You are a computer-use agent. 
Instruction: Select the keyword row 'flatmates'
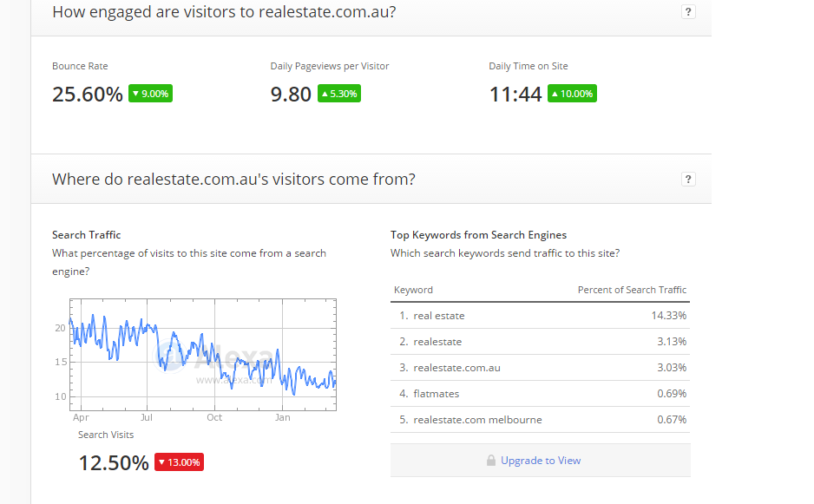pyautogui.click(x=540, y=394)
